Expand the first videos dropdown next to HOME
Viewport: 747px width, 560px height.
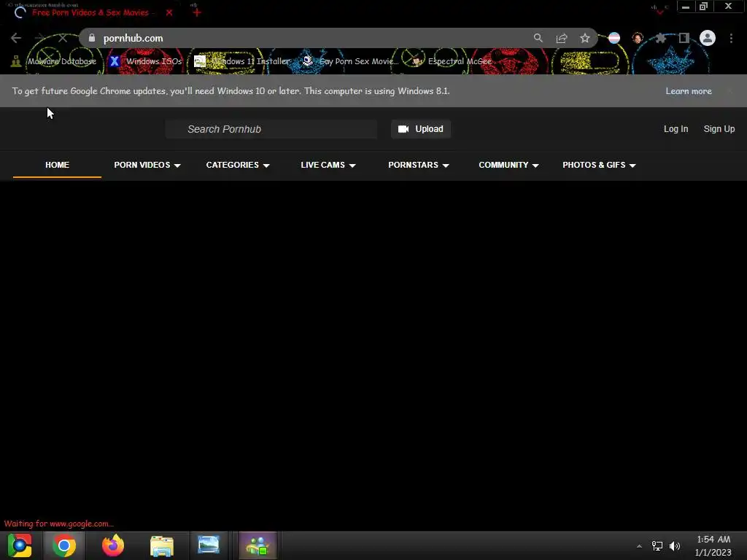point(147,165)
